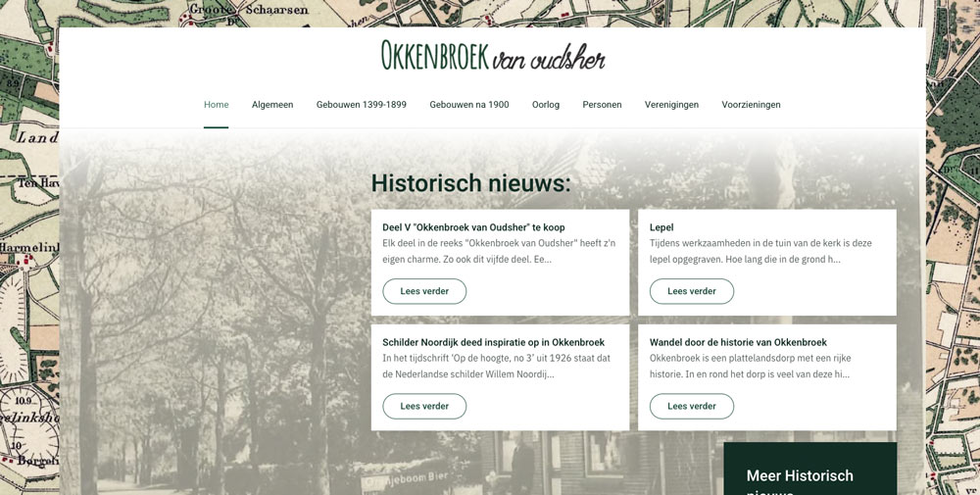Select Verenigingen in the navigation bar
This screenshot has height=495, width=980.
(671, 105)
